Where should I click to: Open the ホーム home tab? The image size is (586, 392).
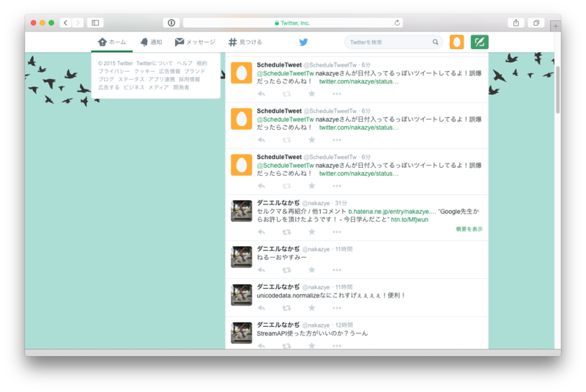point(112,42)
